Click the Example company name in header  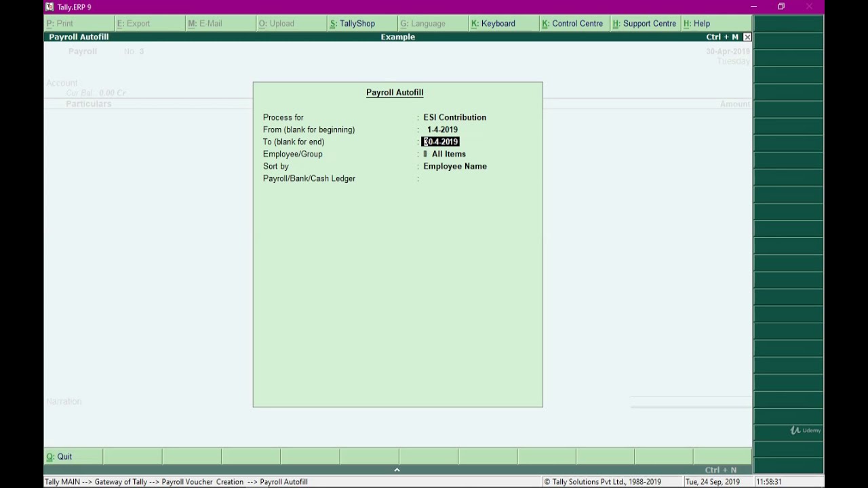point(398,37)
